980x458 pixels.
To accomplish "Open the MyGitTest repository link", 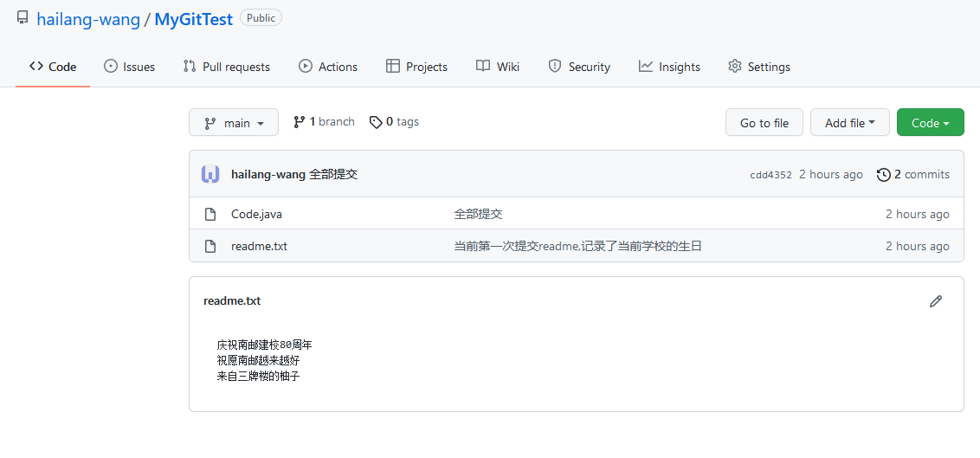I will [194, 19].
